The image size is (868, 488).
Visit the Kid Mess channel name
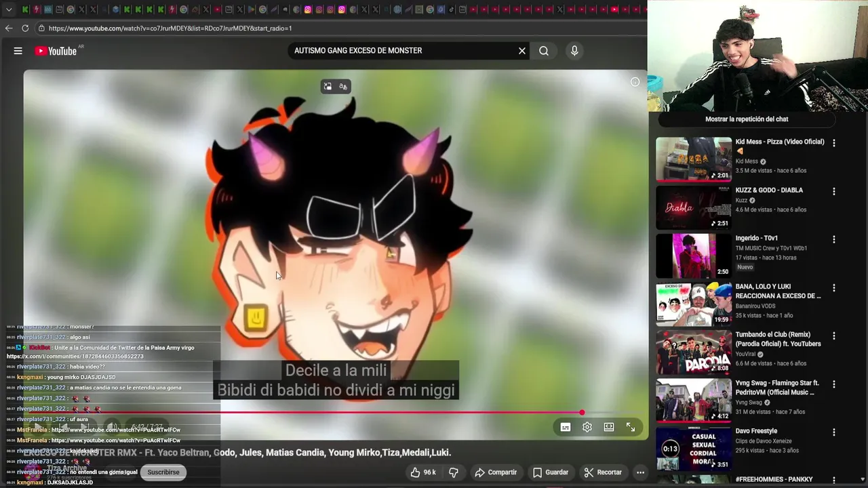click(747, 161)
